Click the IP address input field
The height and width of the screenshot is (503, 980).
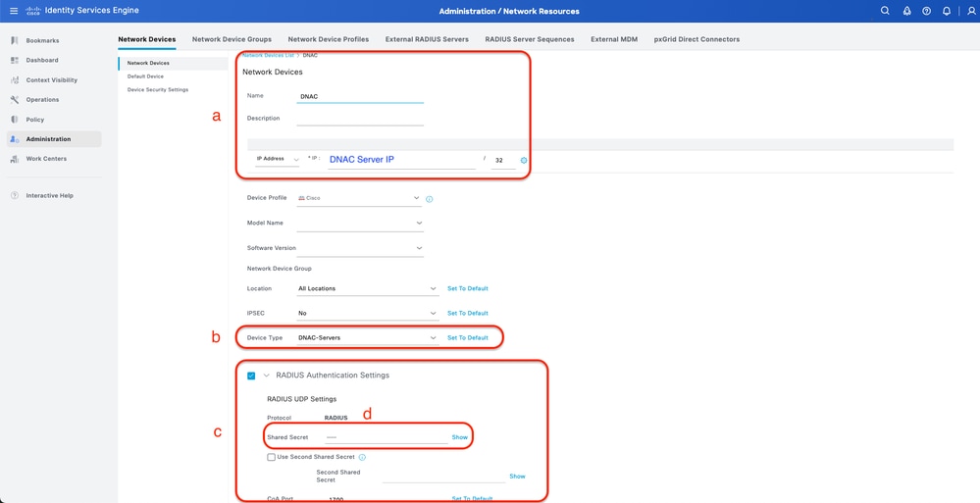pos(400,160)
